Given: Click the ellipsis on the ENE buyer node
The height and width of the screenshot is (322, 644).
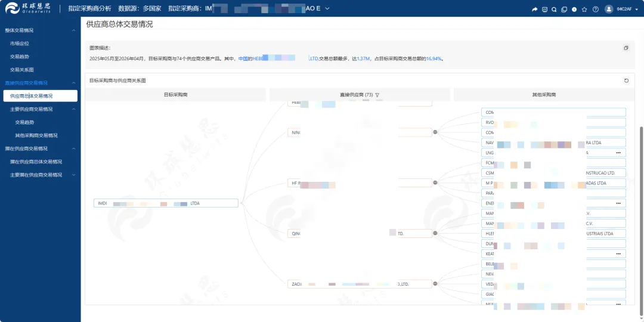Looking at the screenshot, I should pos(618,203).
